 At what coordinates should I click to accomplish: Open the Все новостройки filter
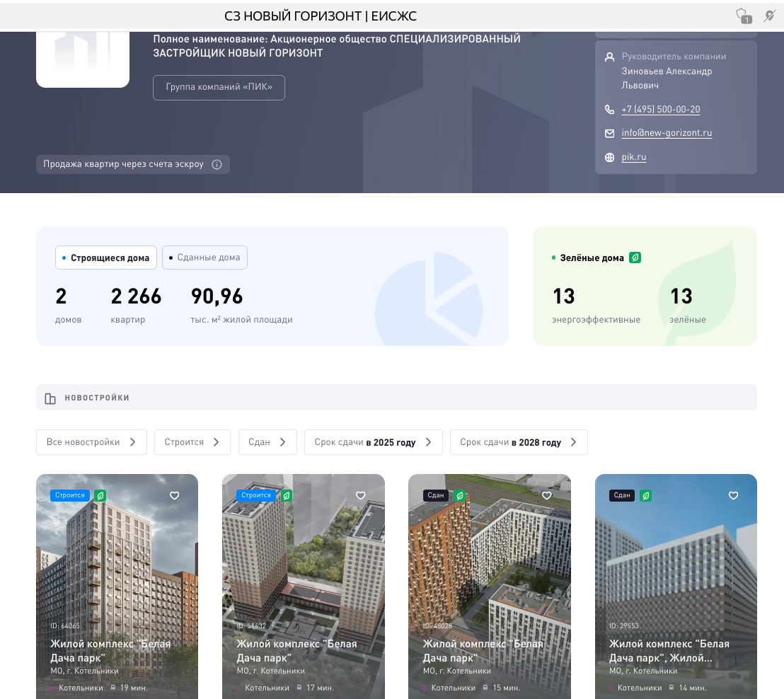[x=91, y=442]
